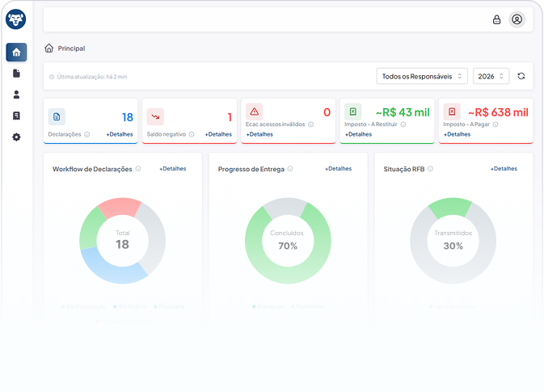The width and height of the screenshot is (544, 392).
Task: Open the user profile sidebar icon
Action: coord(16,95)
